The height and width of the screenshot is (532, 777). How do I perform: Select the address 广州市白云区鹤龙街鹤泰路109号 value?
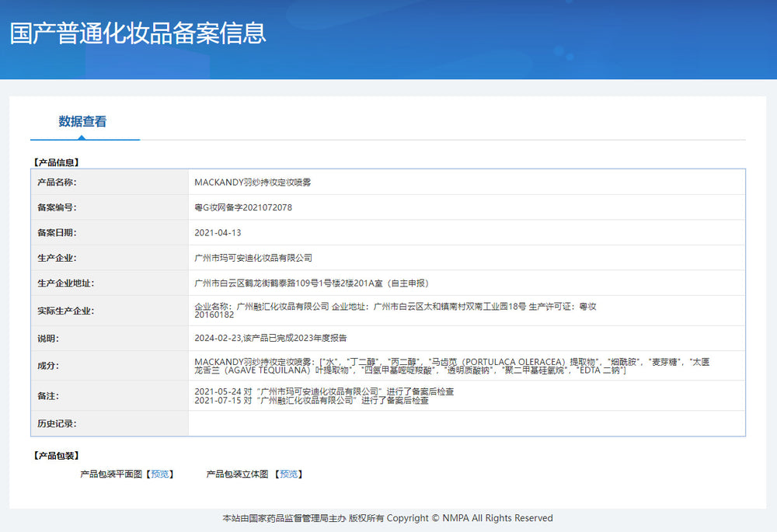tap(312, 283)
